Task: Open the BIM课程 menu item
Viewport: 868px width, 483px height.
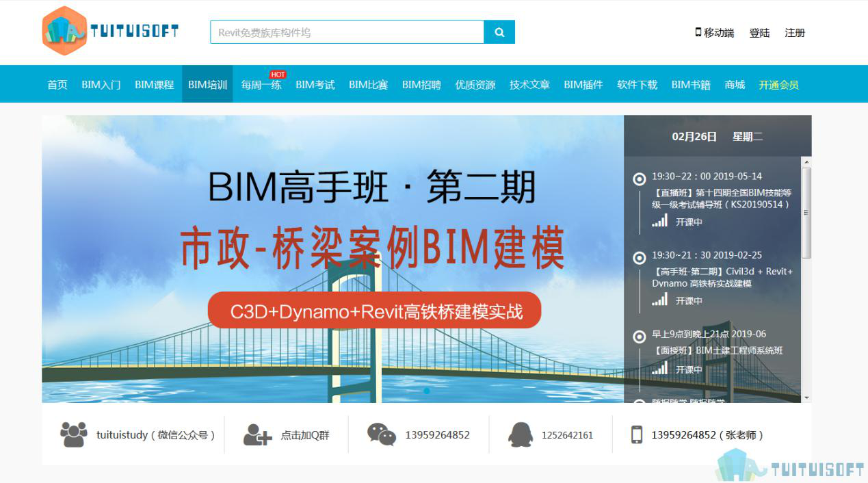Action: point(155,85)
